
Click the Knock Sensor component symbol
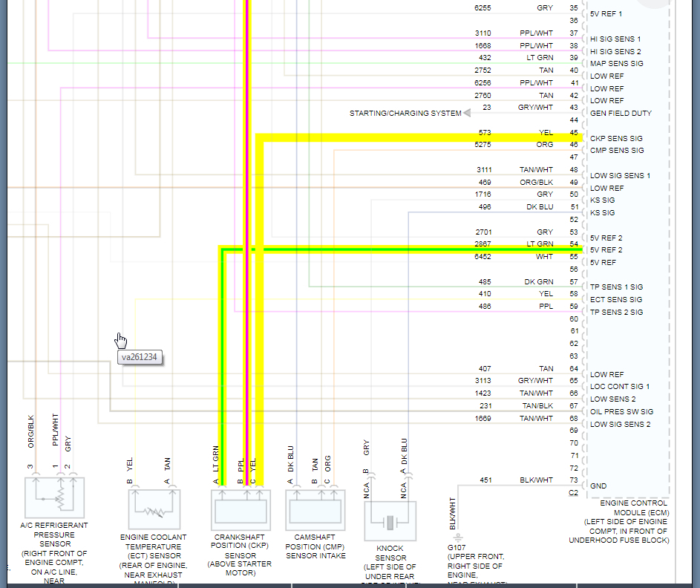[x=390, y=521]
